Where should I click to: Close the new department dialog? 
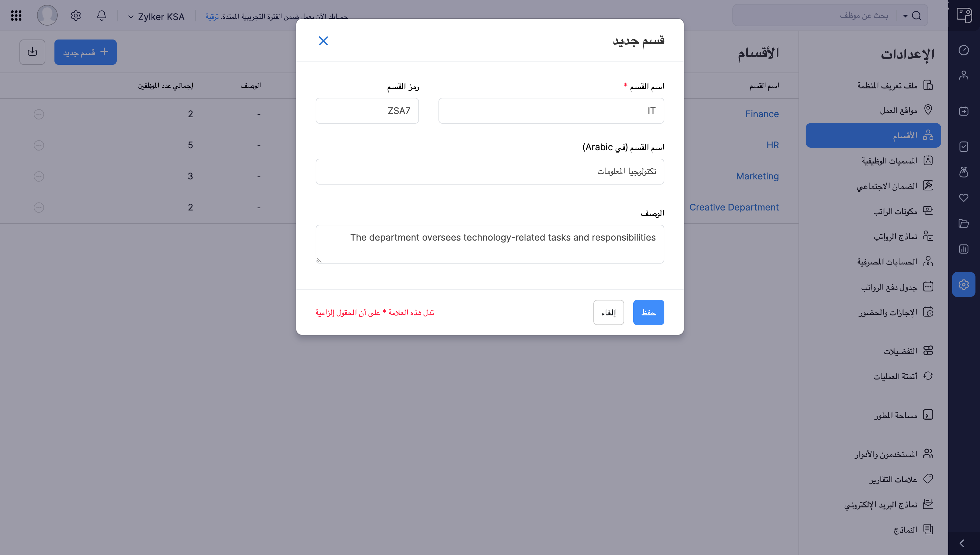(x=323, y=41)
